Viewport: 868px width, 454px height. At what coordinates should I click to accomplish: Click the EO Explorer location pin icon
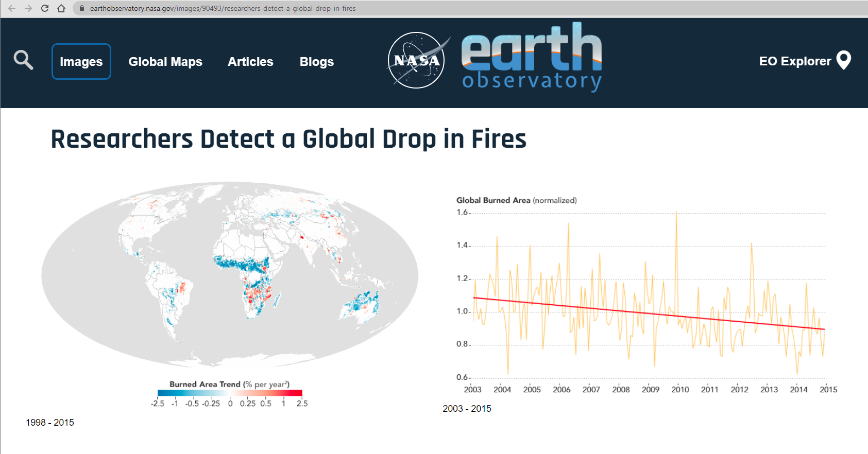pyautogui.click(x=844, y=60)
